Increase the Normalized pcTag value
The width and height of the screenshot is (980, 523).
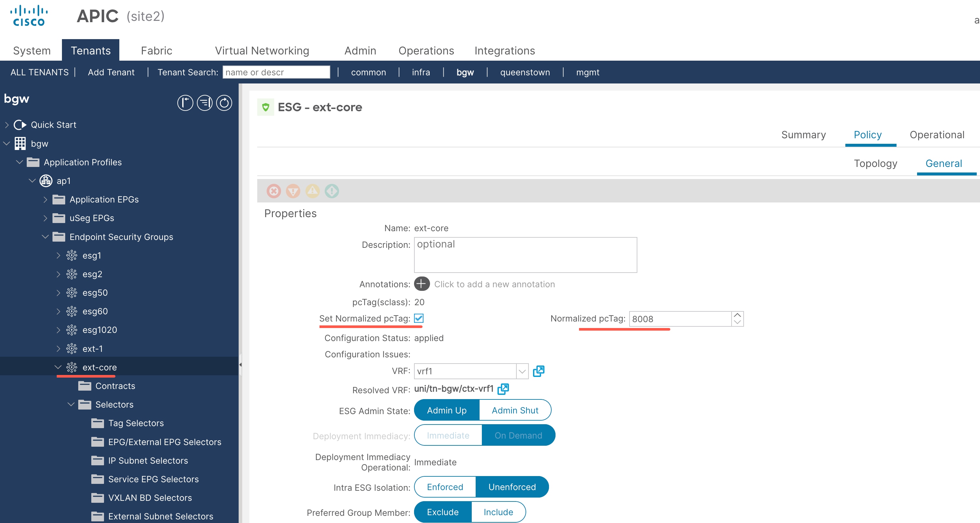click(x=737, y=315)
